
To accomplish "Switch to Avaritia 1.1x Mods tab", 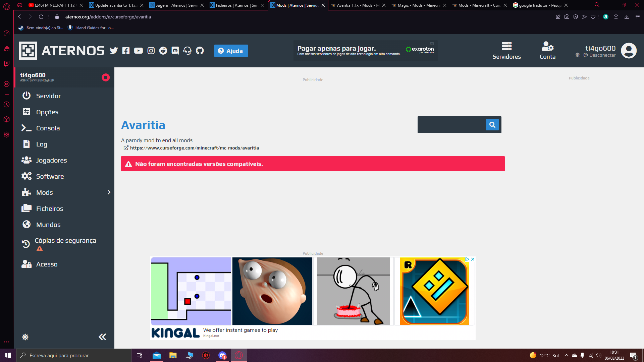I will [358, 5].
